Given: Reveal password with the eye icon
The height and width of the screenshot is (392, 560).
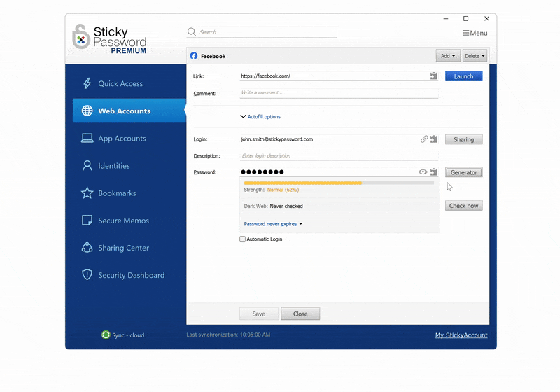Looking at the screenshot, I should click(x=423, y=172).
